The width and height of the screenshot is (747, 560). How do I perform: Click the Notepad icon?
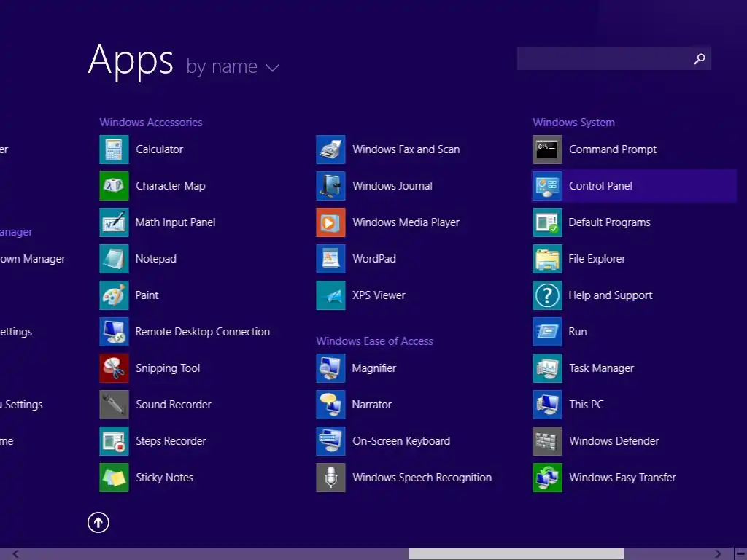[114, 259]
